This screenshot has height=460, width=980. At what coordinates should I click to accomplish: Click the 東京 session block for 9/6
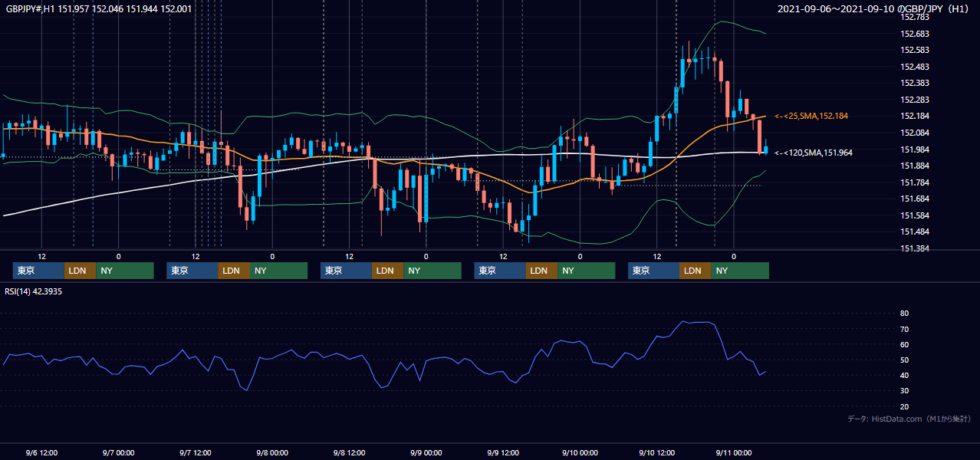tap(38, 271)
